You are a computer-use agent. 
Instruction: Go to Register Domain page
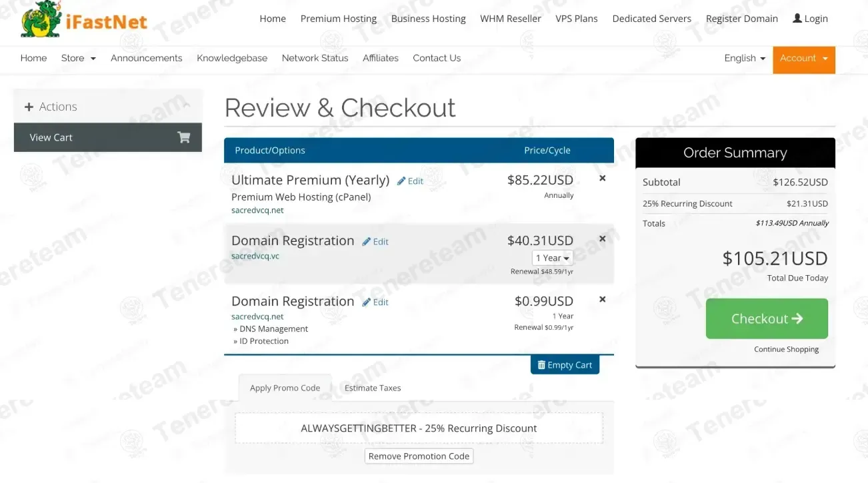pos(742,19)
